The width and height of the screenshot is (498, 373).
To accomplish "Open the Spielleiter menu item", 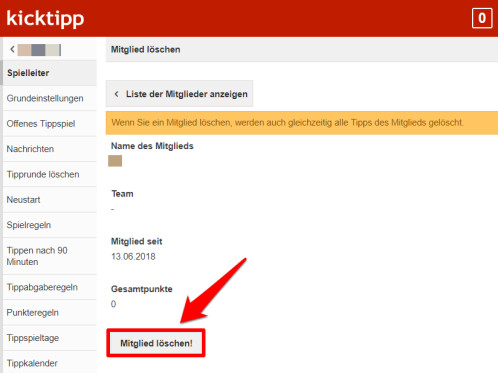I will tap(50, 73).
